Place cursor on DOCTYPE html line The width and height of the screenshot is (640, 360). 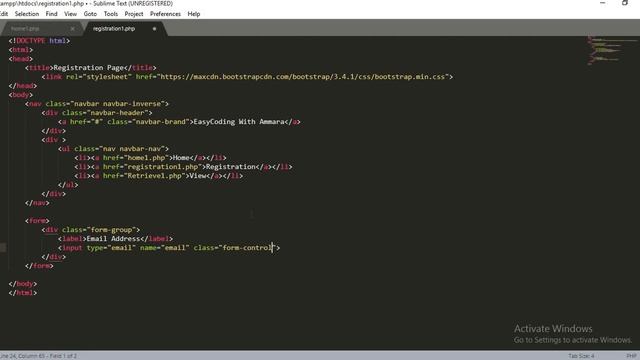(39, 41)
